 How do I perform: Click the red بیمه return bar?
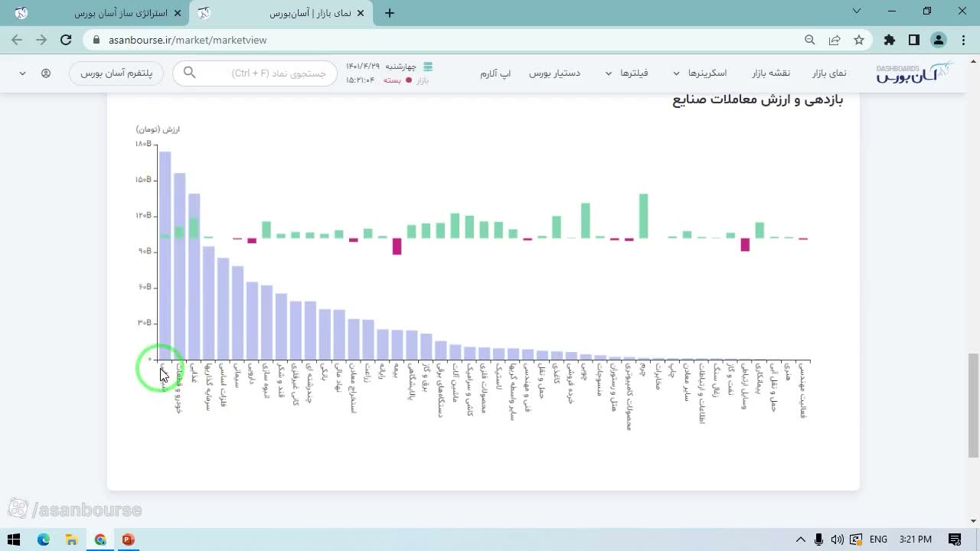click(397, 246)
